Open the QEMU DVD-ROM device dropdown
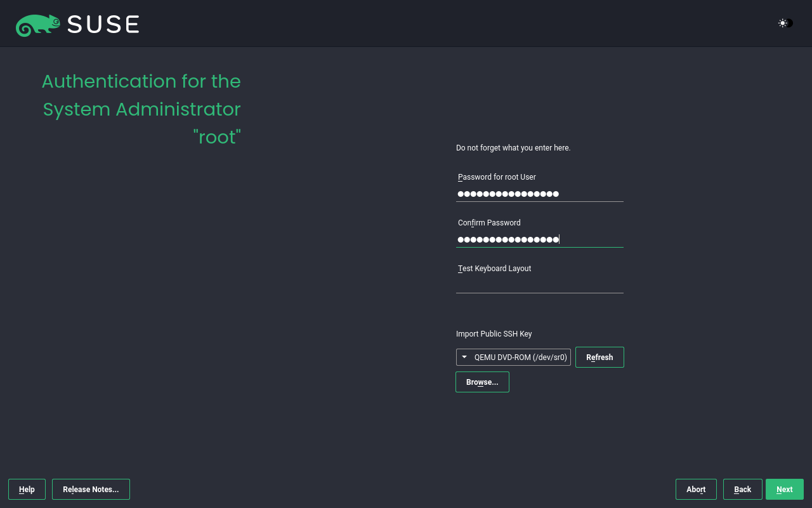 coord(513,358)
